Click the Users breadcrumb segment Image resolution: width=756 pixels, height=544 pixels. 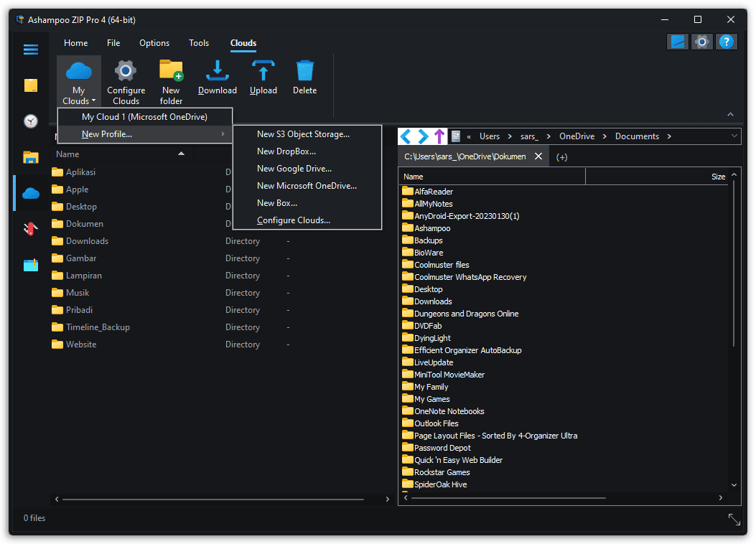pyautogui.click(x=490, y=136)
